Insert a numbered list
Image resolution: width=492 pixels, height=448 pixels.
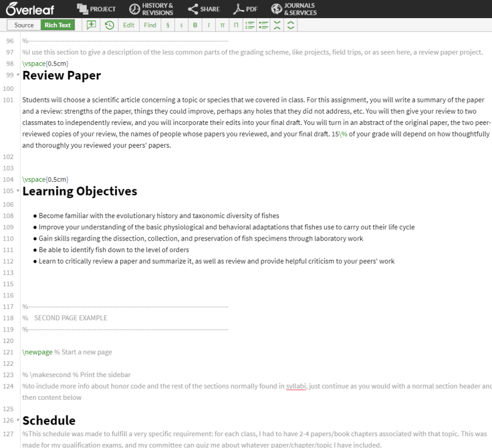click(x=248, y=25)
